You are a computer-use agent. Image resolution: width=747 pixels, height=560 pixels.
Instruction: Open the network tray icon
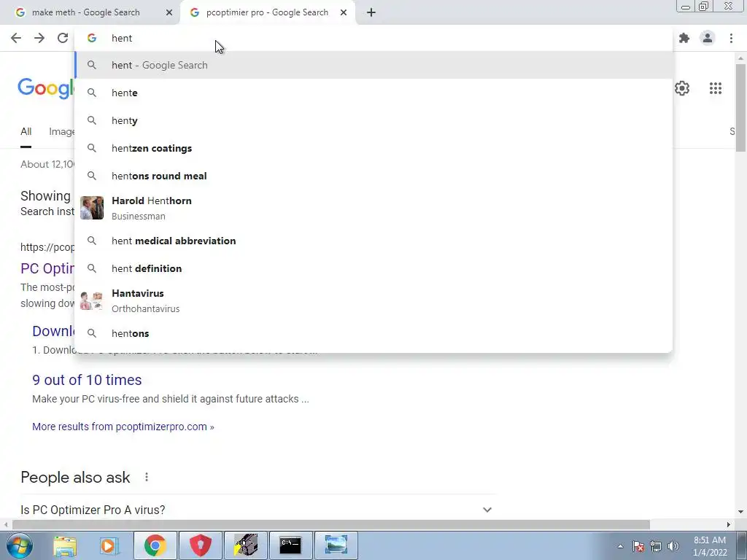coord(656,546)
